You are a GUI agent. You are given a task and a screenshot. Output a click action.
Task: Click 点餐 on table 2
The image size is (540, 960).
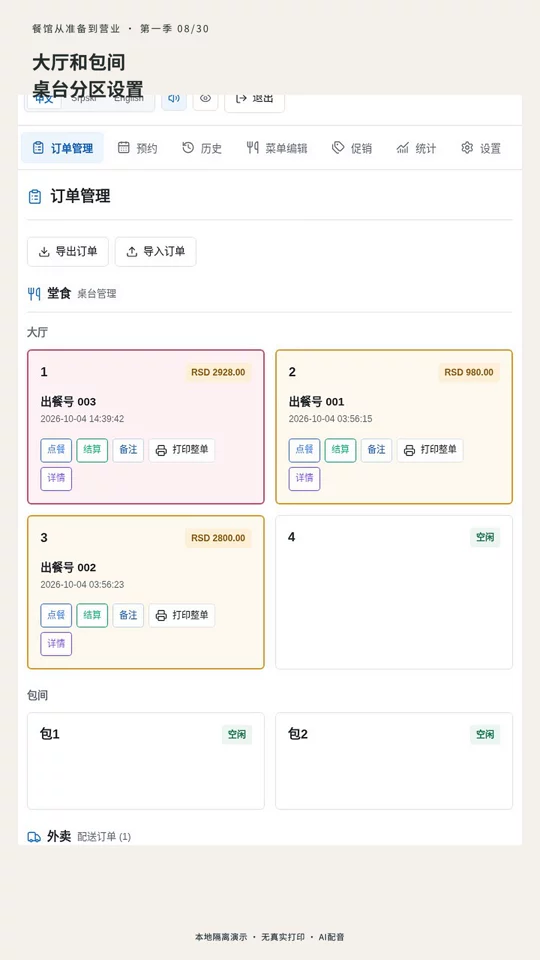pos(304,450)
